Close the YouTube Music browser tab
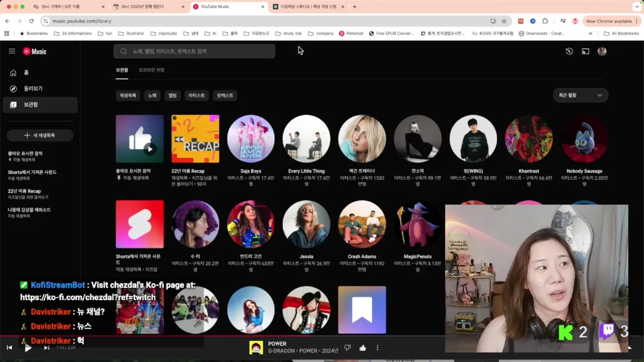 (263, 7)
